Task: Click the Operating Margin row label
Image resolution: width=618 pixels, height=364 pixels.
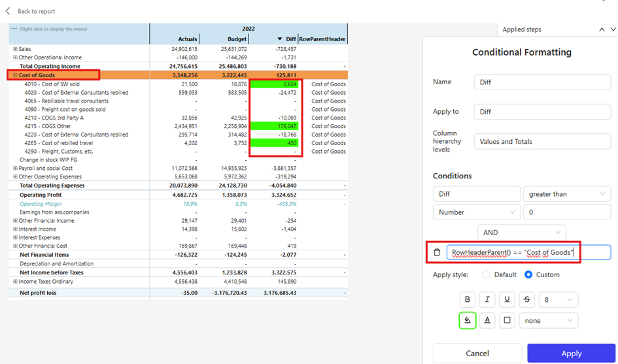Action: pyautogui.click(x=41, y=204)
